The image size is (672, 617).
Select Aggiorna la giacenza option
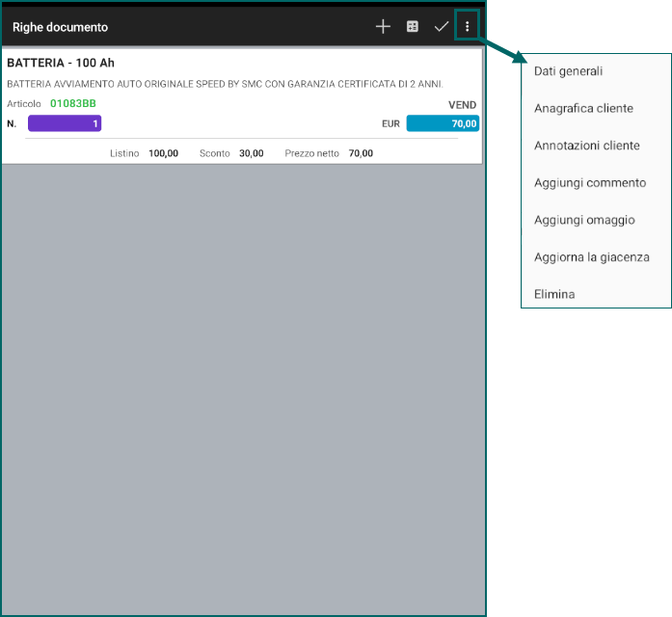591,257
